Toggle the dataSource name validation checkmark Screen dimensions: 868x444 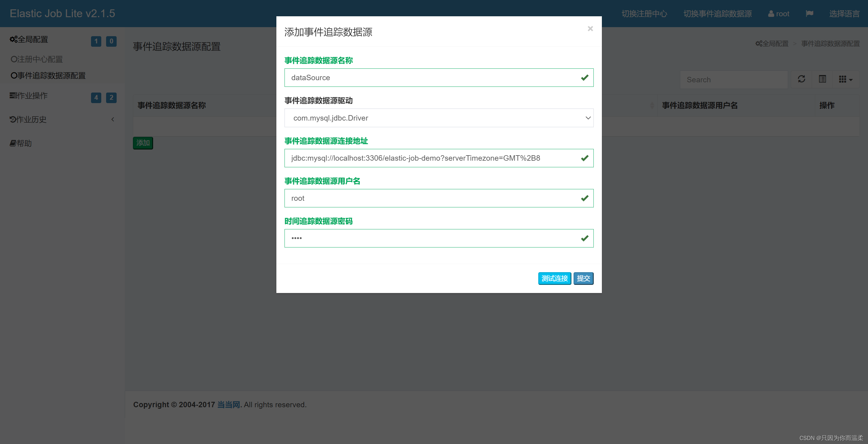[x=584, y=77]
